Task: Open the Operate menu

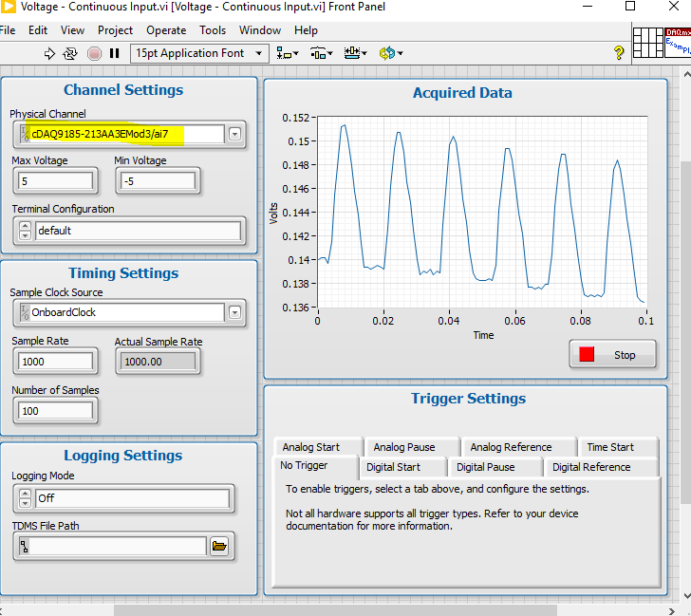Action: pos(166,30)
